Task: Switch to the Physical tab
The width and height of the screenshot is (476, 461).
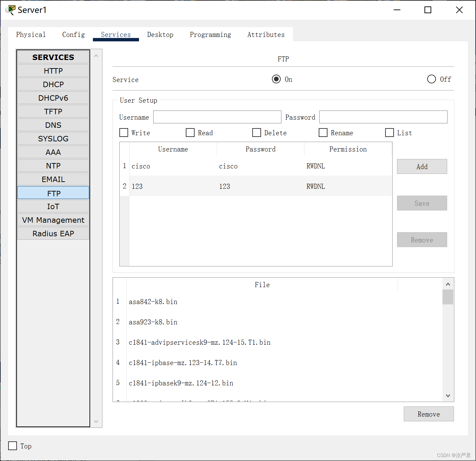Action: point(31,35)
